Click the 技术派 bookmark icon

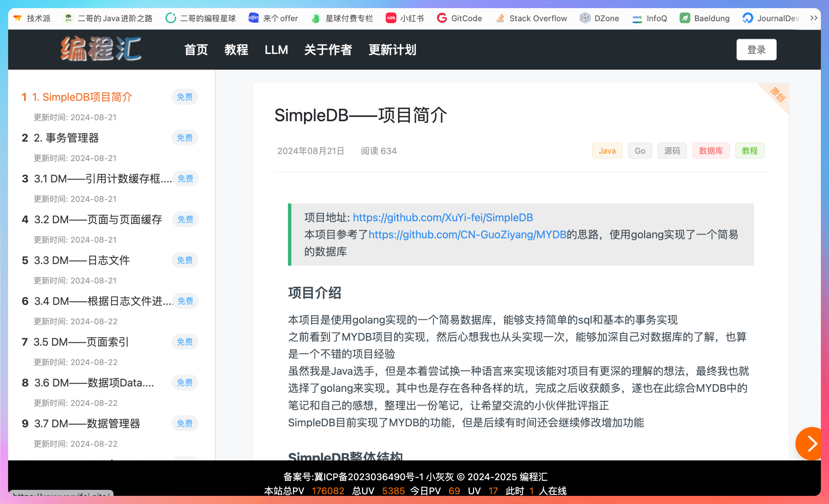point(17,18)
